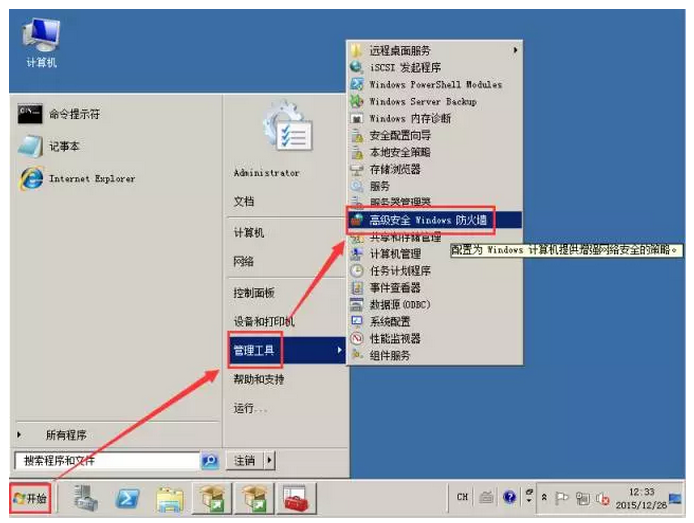This screenshot has width=694, height=523.
Task: Click the 存储浏览器 icon
Action: click(356, 169)
